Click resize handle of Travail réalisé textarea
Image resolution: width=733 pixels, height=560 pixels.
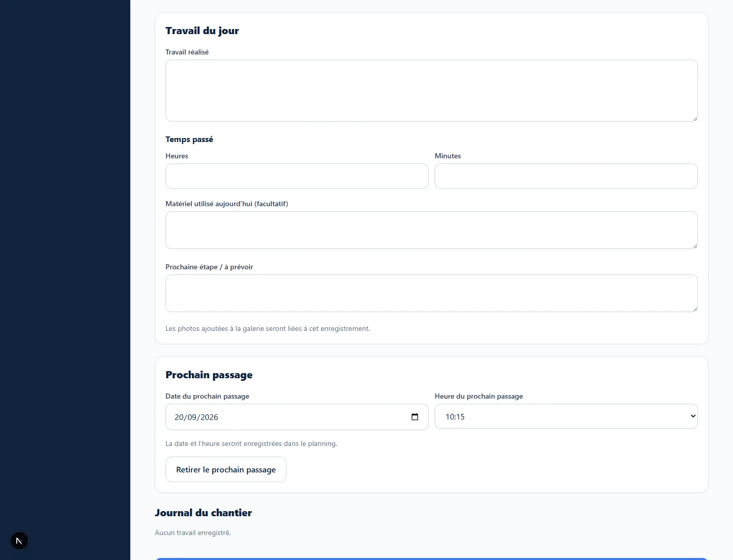point(694,118)
